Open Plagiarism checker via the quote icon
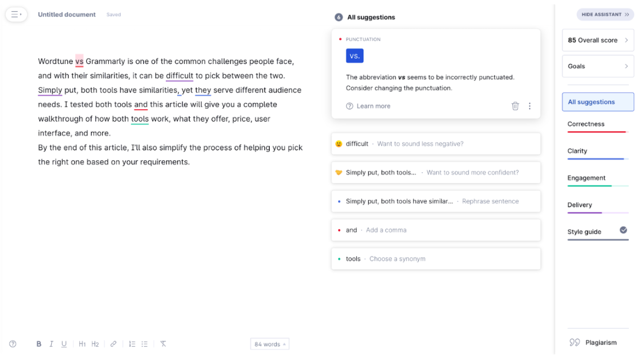The image size is (638, 364). click(x=575, y=342)
